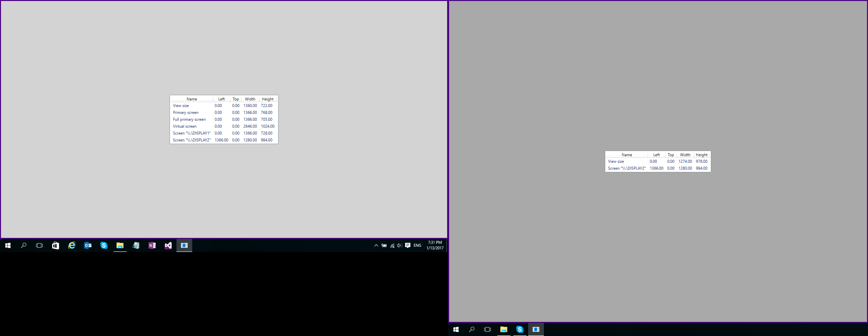Click the width value 1274.00
The width and height of the screenshot is (868, 336).
[x=685, y=161]
